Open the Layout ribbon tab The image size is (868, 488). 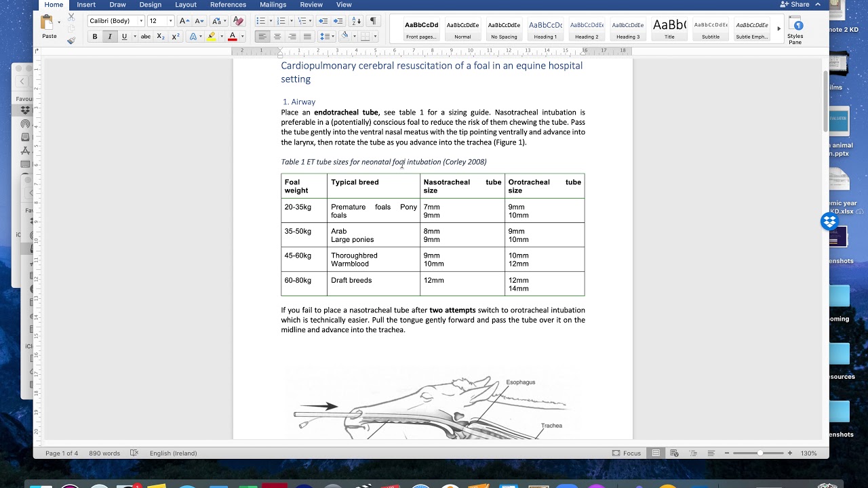[186, 5]
